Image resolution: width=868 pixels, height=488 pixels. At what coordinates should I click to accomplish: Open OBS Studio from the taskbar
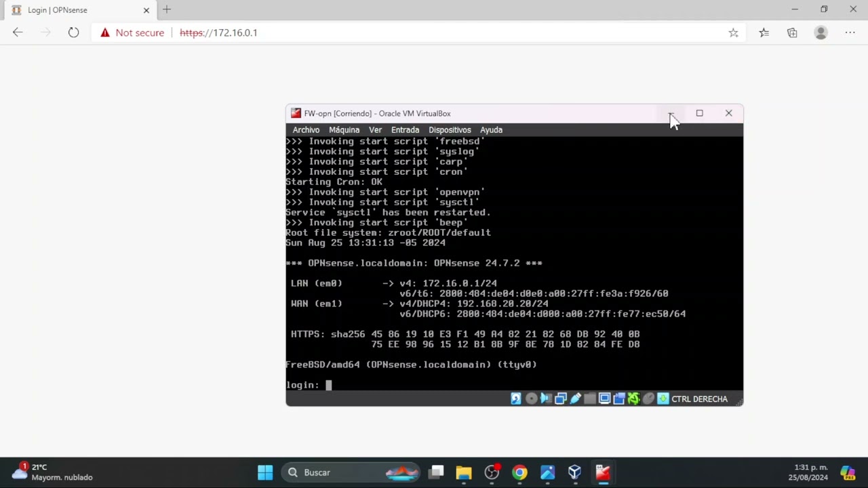point(492,472)
